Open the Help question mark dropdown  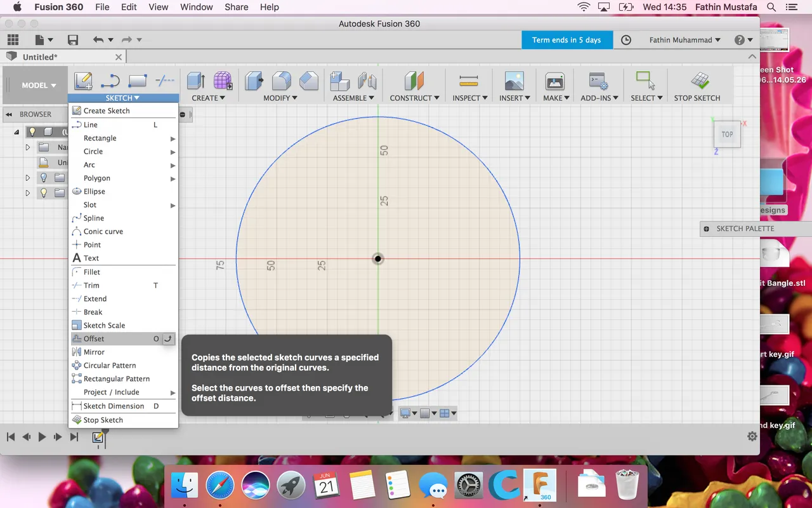(x=743, y=40)
